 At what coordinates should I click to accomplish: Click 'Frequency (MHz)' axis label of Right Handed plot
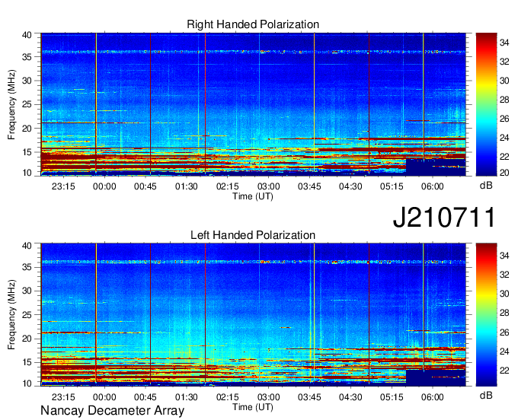[11, 104]
